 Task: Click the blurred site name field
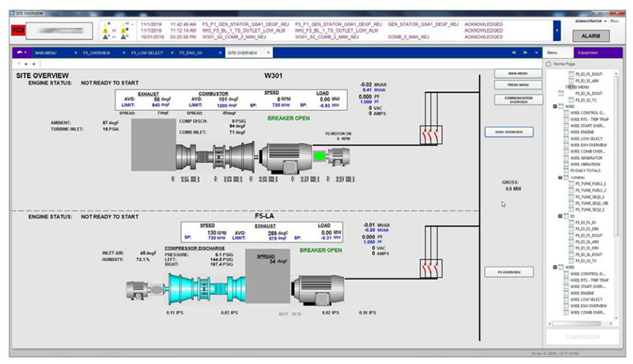pyautogui.click(x=59, y=31)
